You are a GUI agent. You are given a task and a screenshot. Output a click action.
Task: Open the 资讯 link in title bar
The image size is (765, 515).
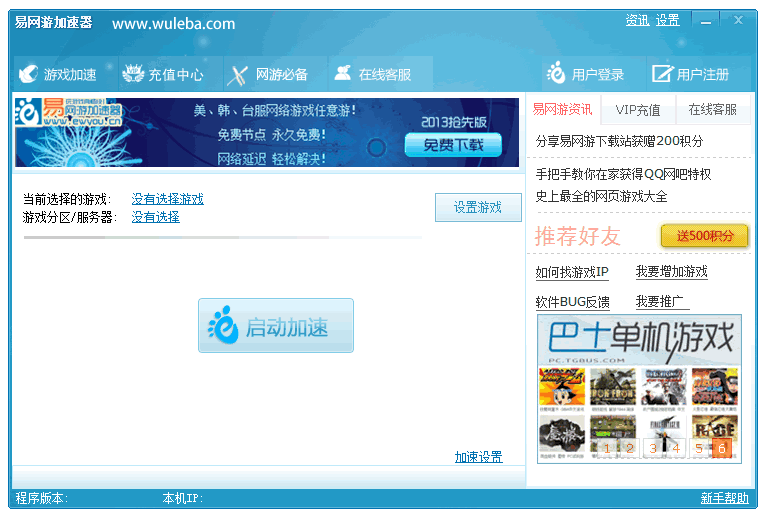click(x=638, y=20)
